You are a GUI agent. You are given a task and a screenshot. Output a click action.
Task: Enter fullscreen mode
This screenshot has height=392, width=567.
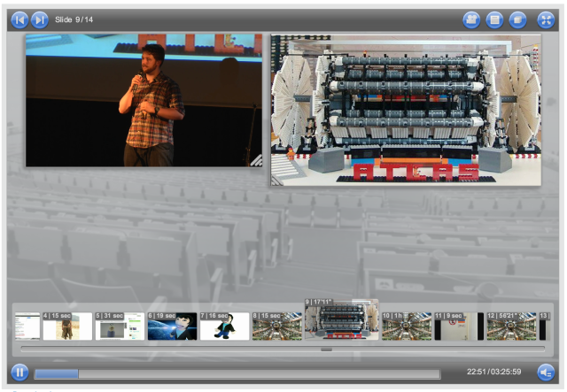tap(546, 19)
